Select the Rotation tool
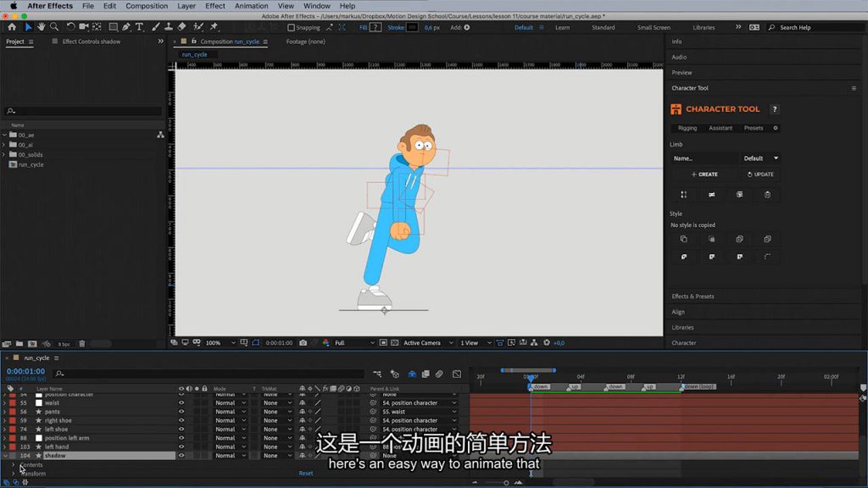Screen dimensions: 868x488 pos(70,26)
